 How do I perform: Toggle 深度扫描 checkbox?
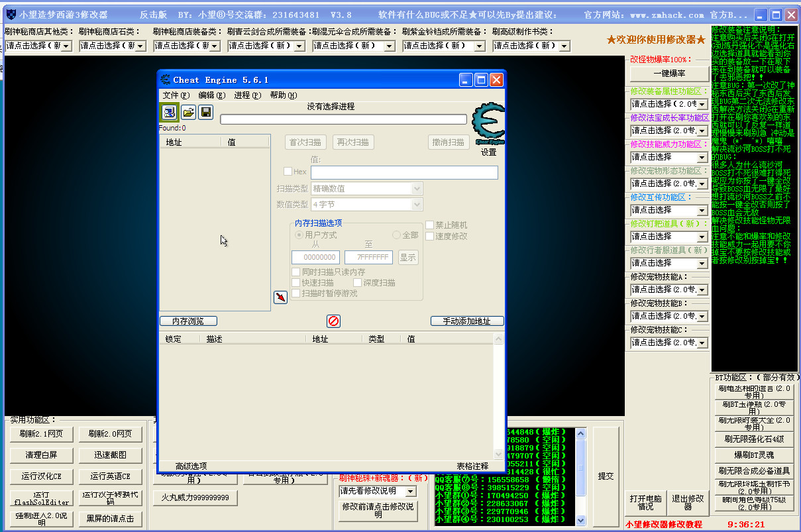point(357,283)
